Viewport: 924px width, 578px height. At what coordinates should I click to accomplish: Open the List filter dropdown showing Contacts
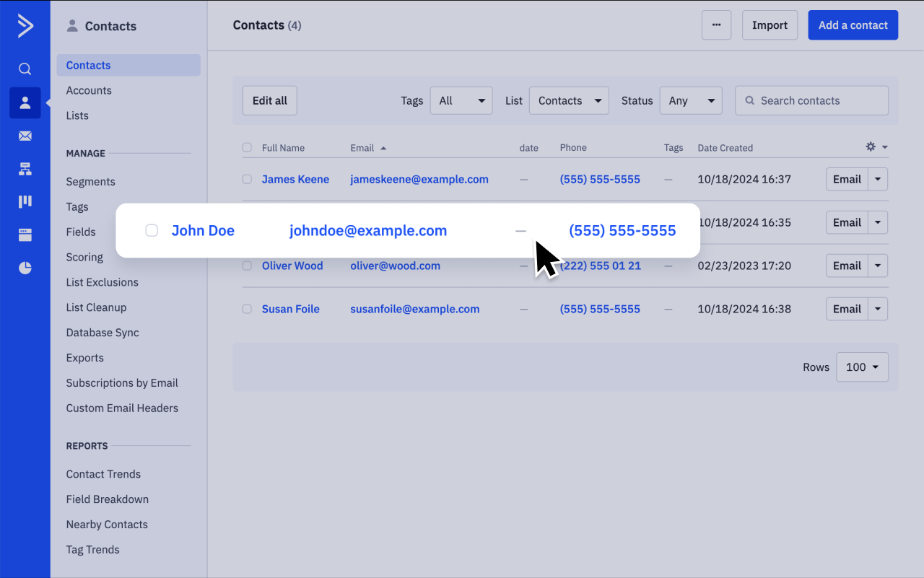tap(569, 100)
